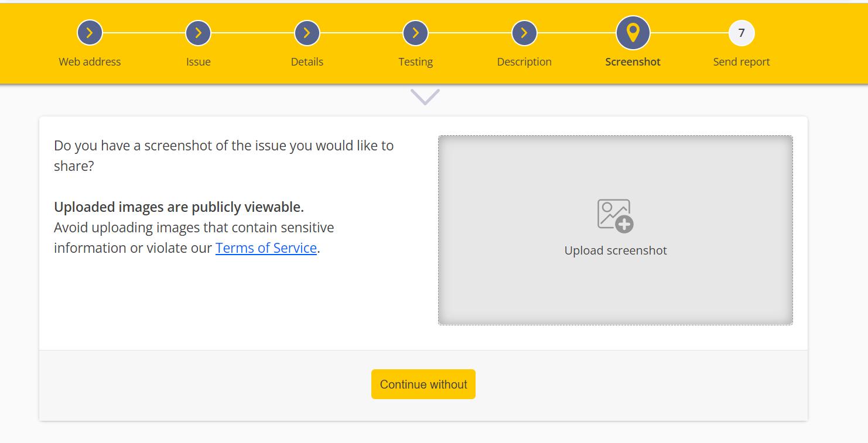
Task: Jump ahead to the Send report step
Action: 741,61
